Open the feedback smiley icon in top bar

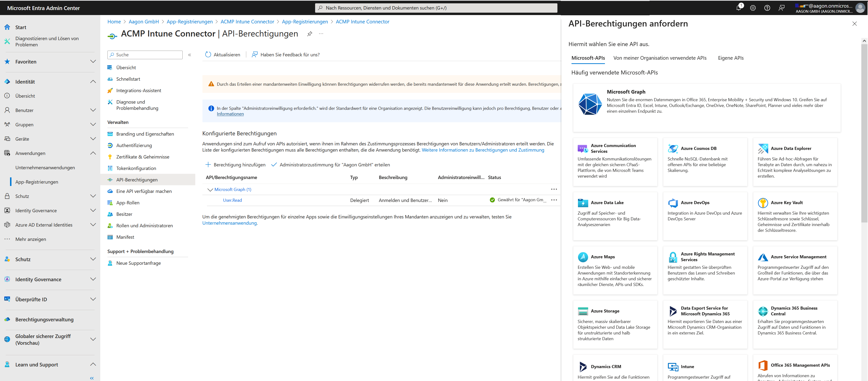[x=782, y=8]
